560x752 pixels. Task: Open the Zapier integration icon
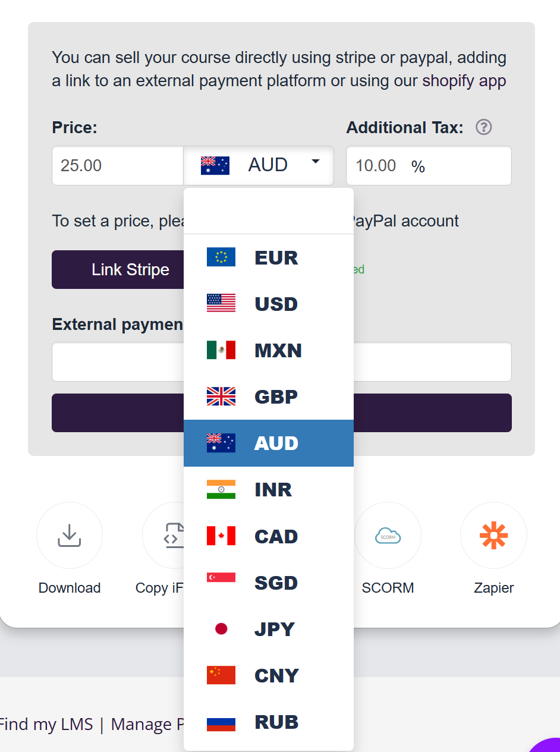[493, 536]
